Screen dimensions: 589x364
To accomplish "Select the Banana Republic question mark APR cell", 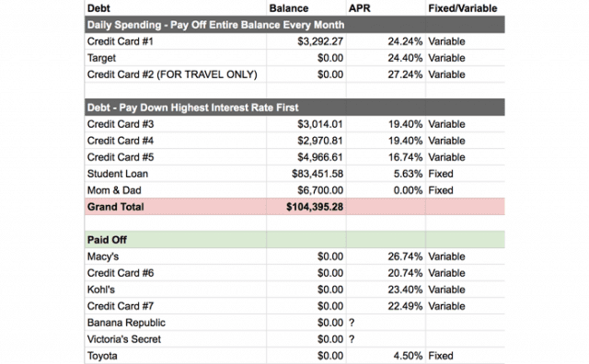I will [386, 323].
